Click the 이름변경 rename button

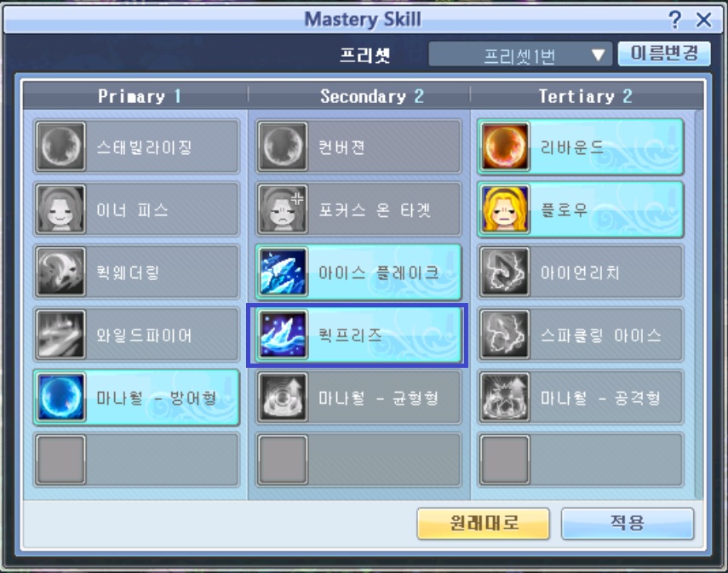664,54
